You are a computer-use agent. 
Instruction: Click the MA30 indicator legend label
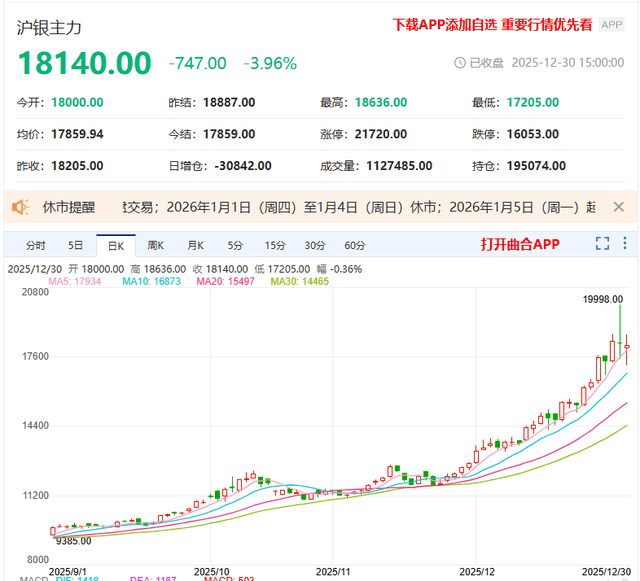tap(300, 282)
